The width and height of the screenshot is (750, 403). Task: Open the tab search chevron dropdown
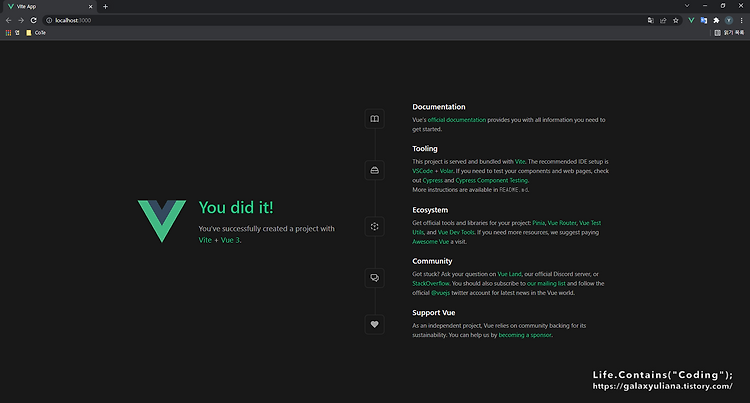687,6
